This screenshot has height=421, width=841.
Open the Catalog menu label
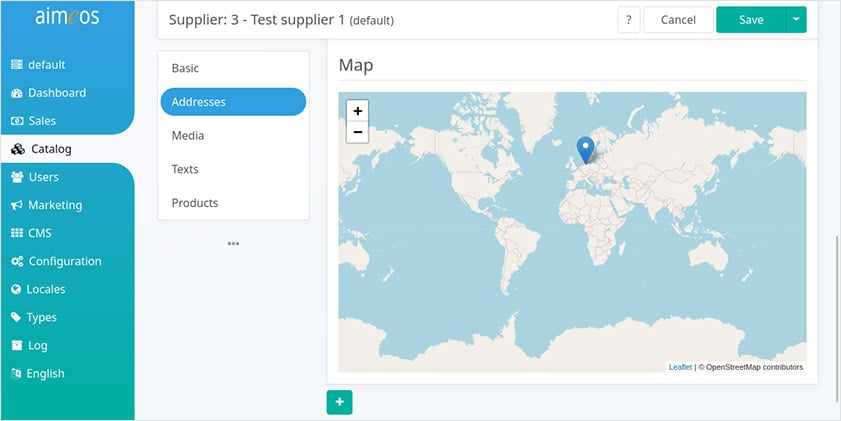51,149
